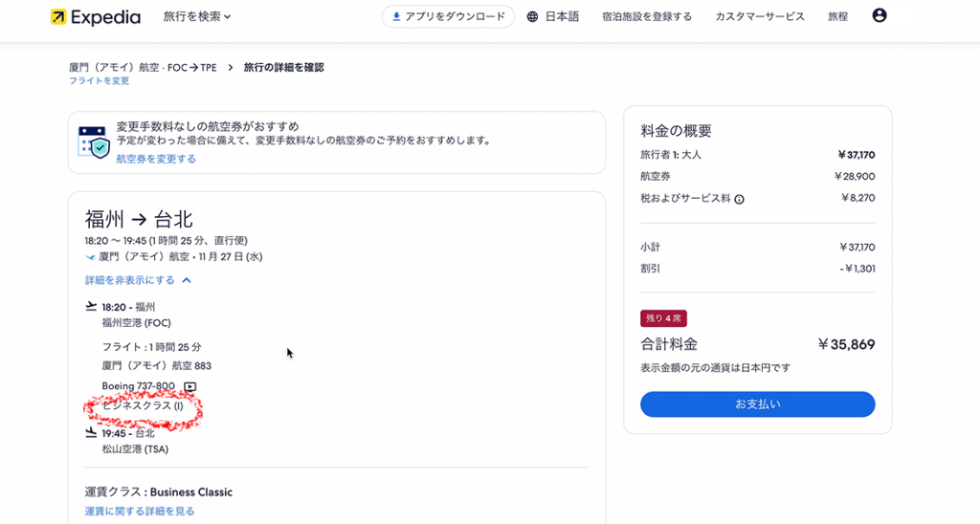Click info icon next to 税およびサービス料

[x=739, y=199]
